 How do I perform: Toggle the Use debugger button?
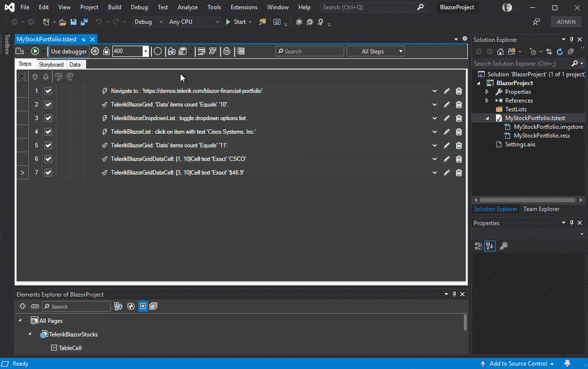point(69,51)
